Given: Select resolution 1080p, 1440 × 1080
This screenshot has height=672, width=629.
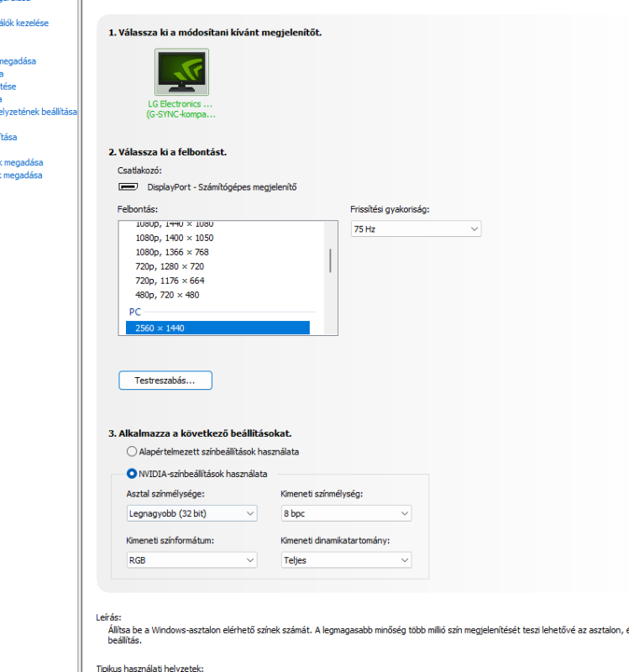Looking at the screenshot, I should coord(175,224).
